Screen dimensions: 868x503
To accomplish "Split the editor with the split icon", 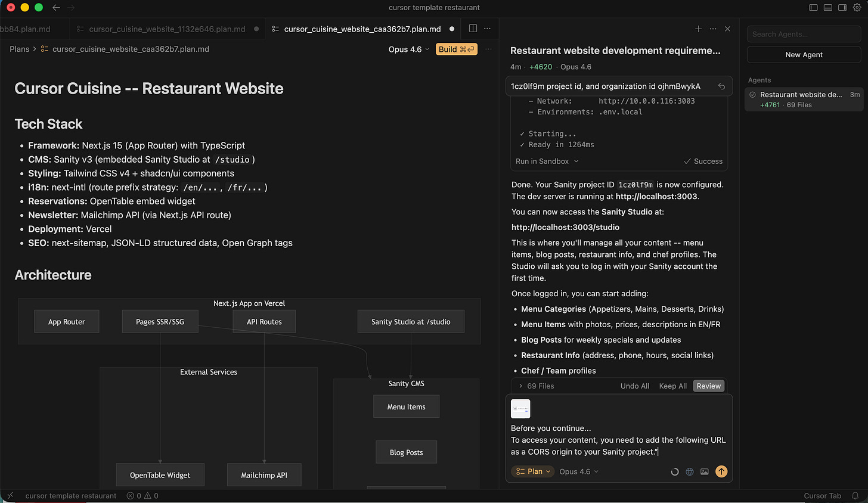I will tap(473, 29).
